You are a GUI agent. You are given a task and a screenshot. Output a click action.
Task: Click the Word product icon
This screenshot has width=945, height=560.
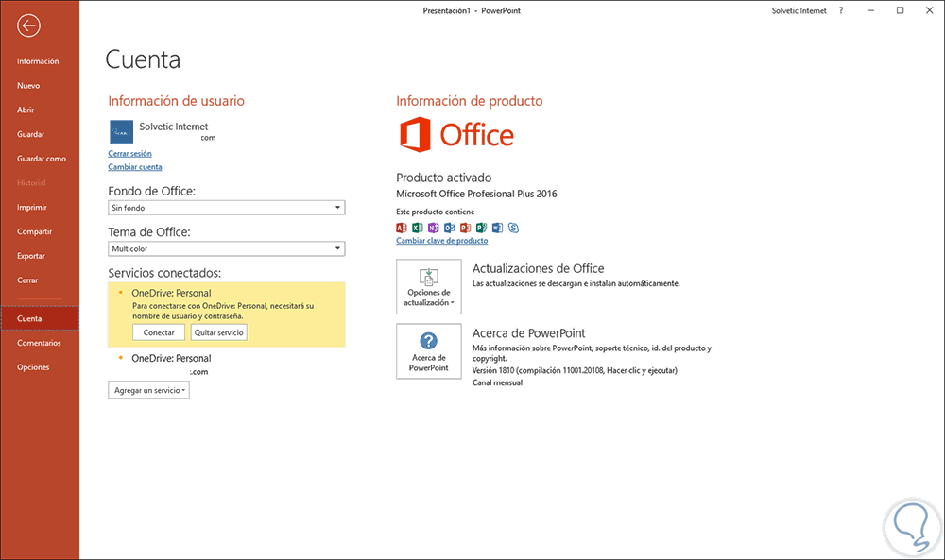click(497, 228)
